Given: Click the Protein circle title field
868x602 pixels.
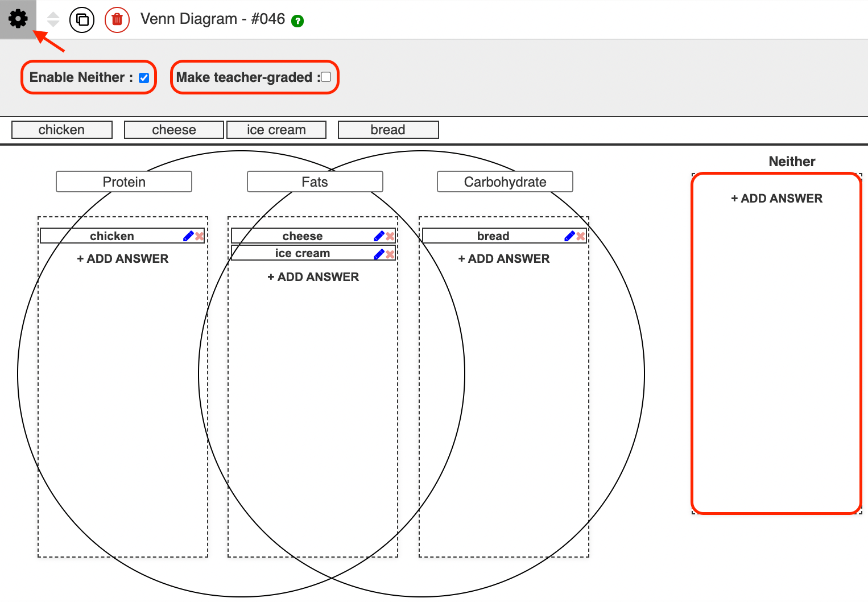Looking at the screenshot, I should coord(123,182).
